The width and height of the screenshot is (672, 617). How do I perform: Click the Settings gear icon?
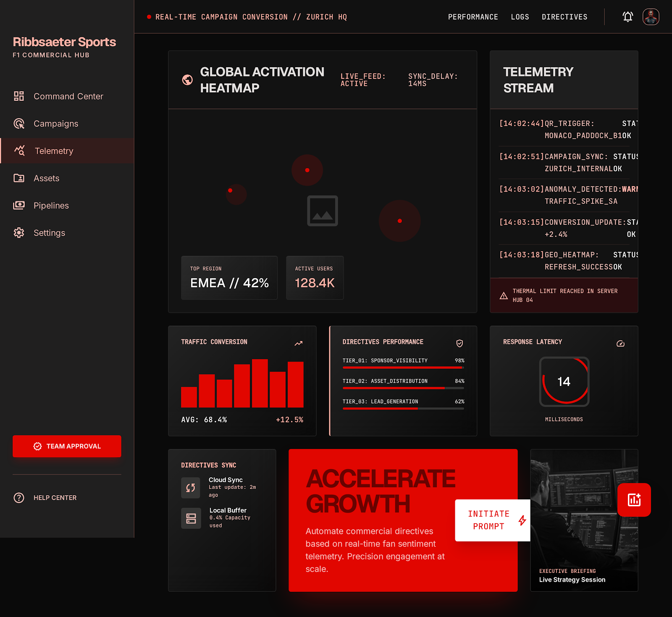[x=19, y=233]
